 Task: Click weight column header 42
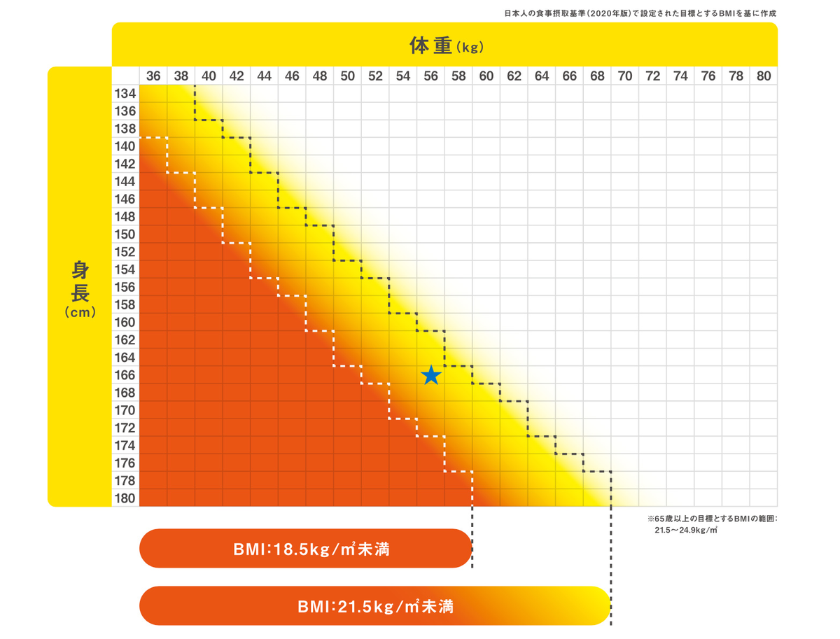click(x=237, y=76)
